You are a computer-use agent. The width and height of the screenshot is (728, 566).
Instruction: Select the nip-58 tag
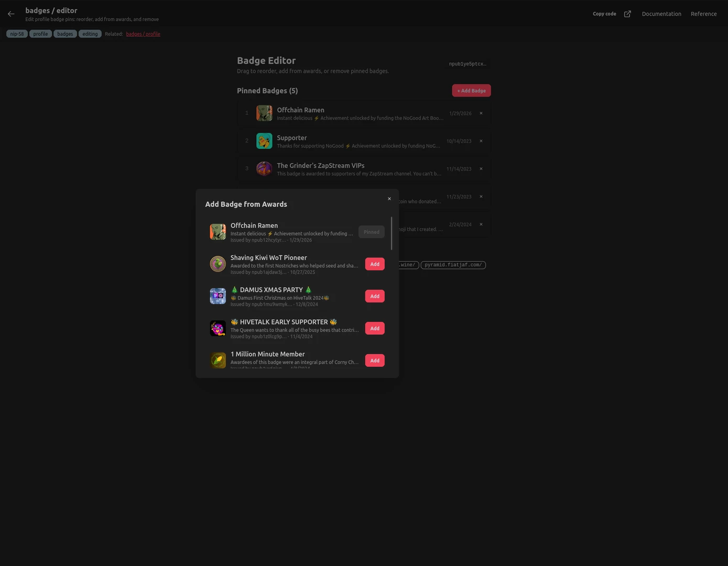coord(17,34)
